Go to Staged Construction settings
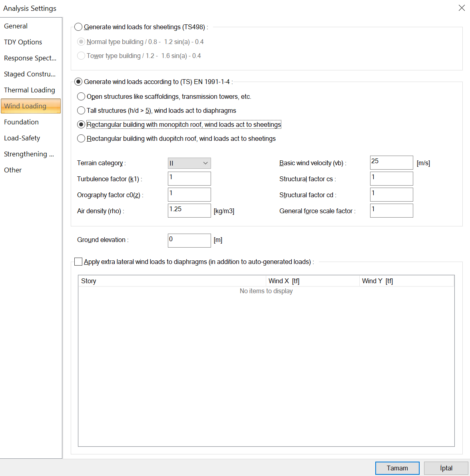 pyautogui.click(x=31, y=74)
